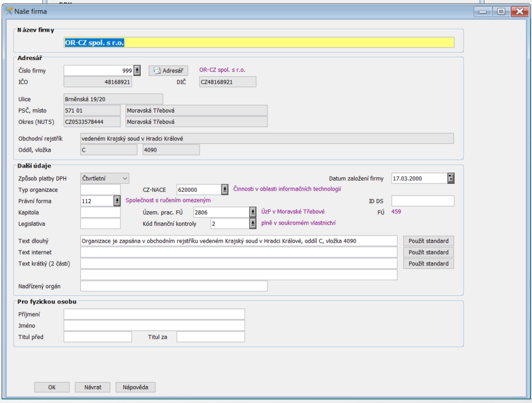Screen dimensions: 532x403
Task: Open the Adresář button with book icon
Action: point(168,71)
